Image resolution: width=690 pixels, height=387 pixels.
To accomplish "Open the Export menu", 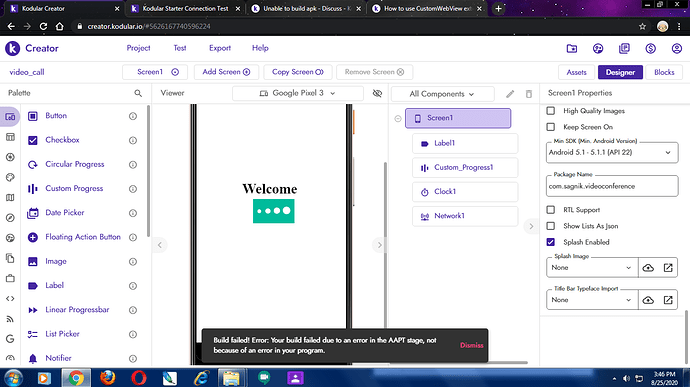I will click(220, 48).
